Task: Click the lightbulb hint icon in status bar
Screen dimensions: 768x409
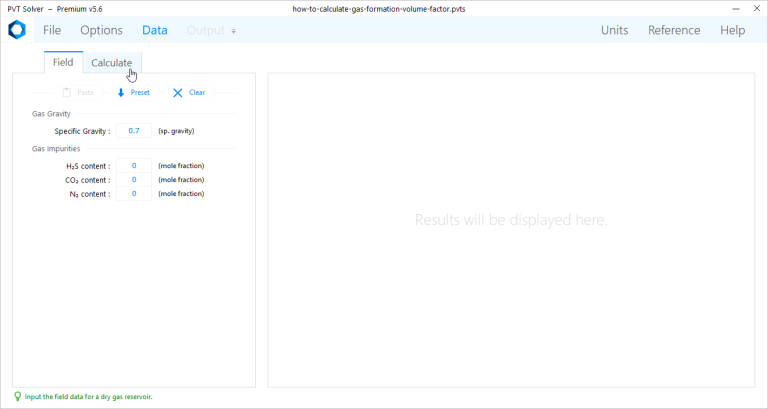Action: click(17, 396)
